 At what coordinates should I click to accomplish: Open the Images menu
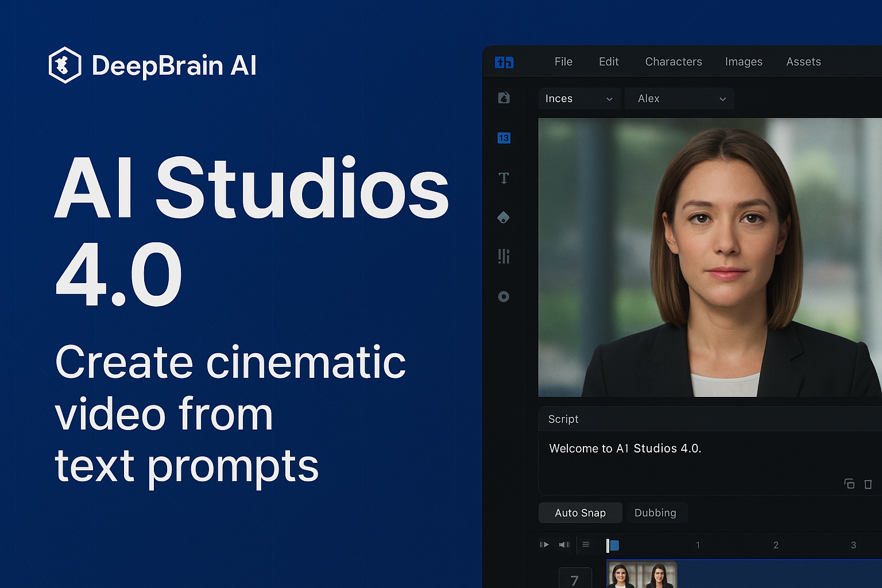744,61
